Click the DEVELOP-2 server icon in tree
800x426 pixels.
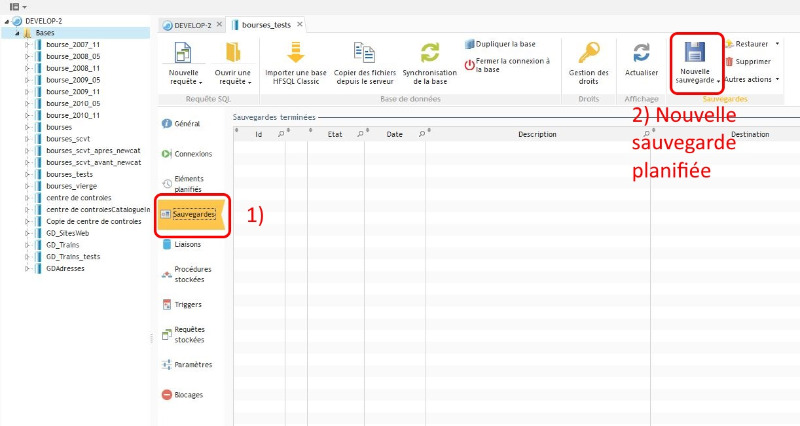pyautogui.click(x=17, y=21)
